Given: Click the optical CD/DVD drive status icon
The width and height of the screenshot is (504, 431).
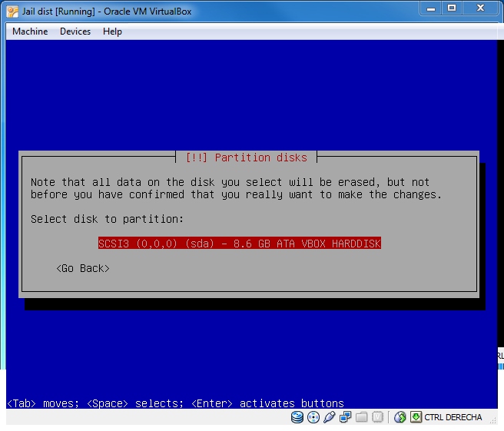Looking at the screenshot, I should 313,417.
